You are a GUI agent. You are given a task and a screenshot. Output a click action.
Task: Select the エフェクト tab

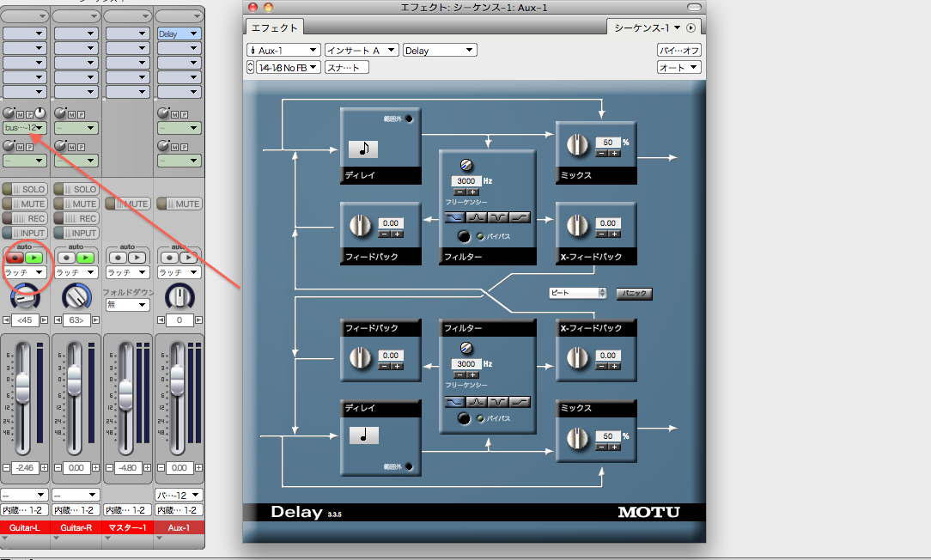(x=274, y=27)
